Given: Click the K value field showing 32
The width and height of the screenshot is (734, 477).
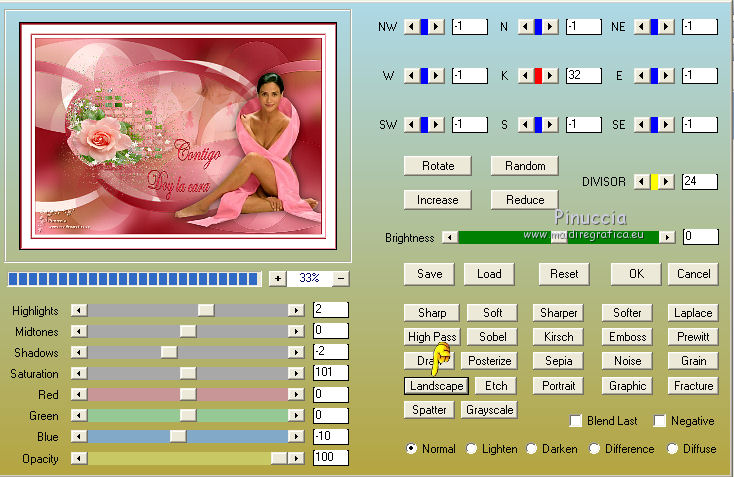Looking at the screenshot, I should click(x=583, y=75).
